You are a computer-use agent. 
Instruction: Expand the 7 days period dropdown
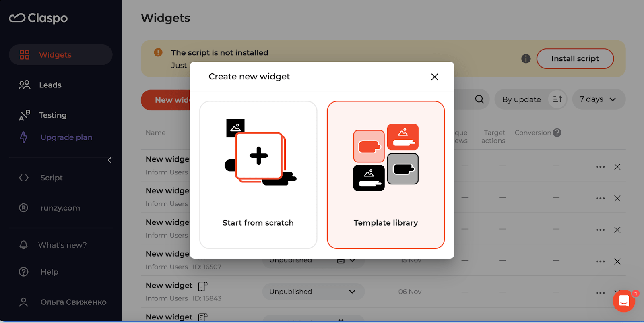[x=599, y=99]
